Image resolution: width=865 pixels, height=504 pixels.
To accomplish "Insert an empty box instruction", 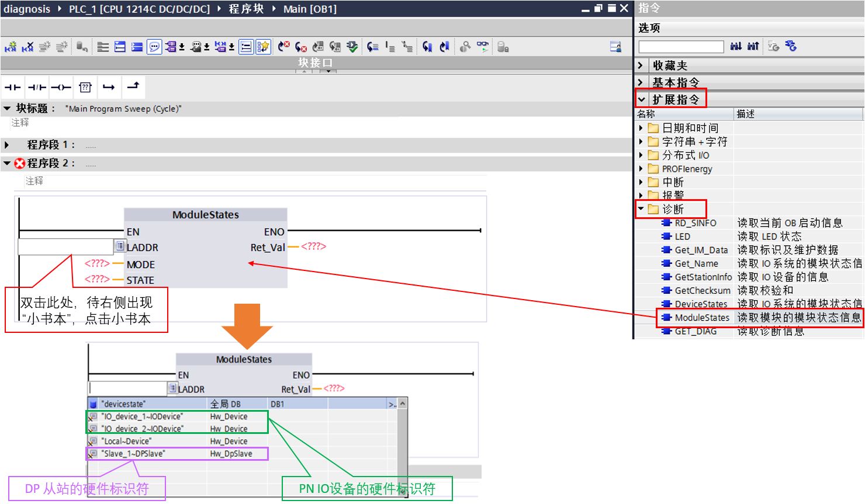I will click(x=85, y=88).
